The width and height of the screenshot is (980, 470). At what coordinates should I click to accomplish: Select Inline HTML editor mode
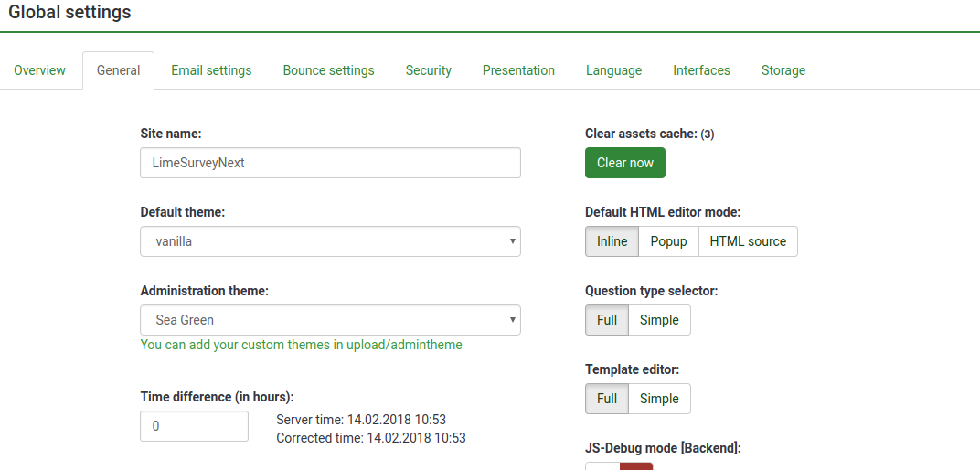(612, 241)
